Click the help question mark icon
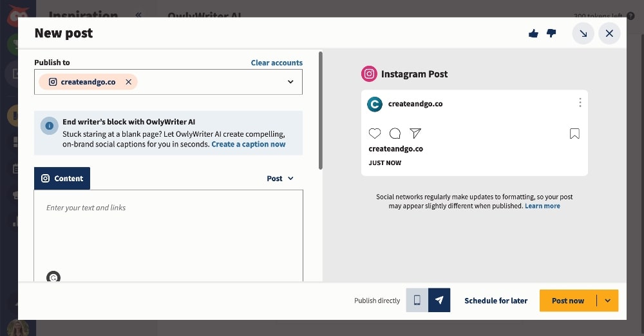 [630, 16]
